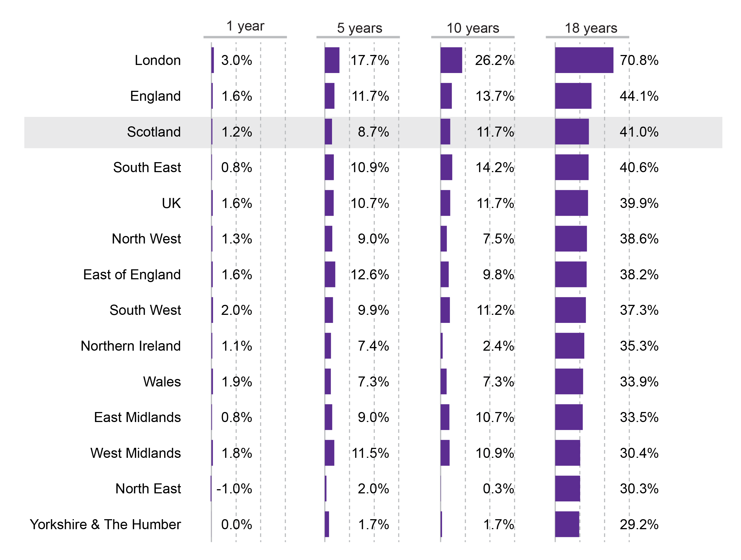The width and height of the screenshot is (741, 560).
Task: Select West Midlands' 11.5% value
Action: (370, 453)
